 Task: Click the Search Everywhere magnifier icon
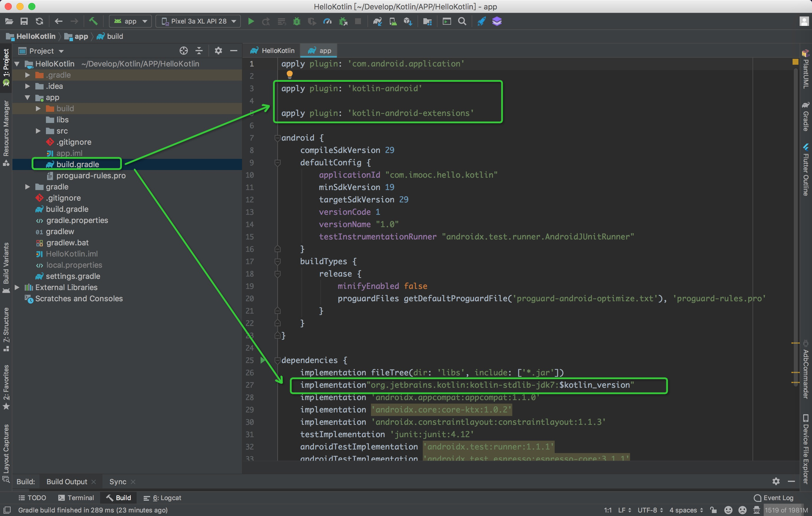[462, 21]
